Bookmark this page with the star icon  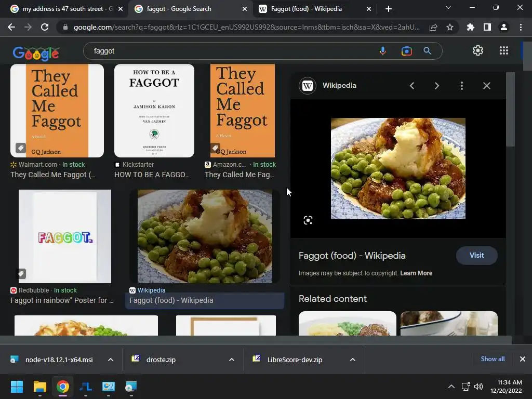point(450,27)
